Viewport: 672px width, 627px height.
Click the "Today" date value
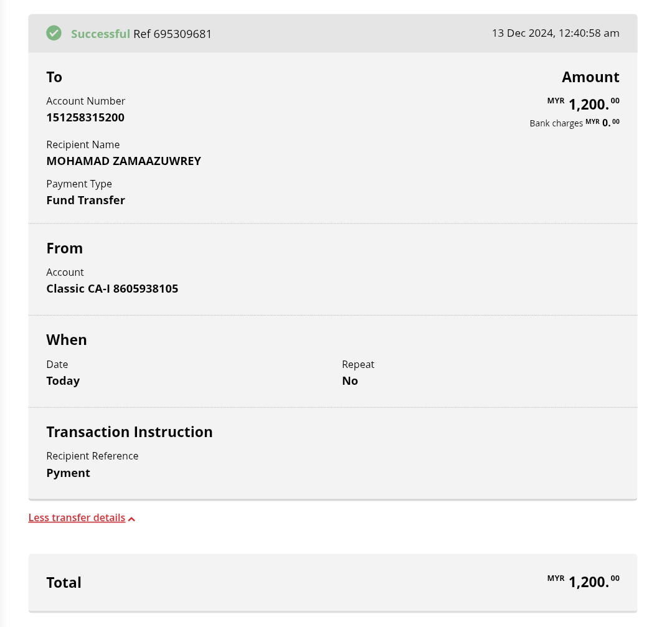coord(63,380)
